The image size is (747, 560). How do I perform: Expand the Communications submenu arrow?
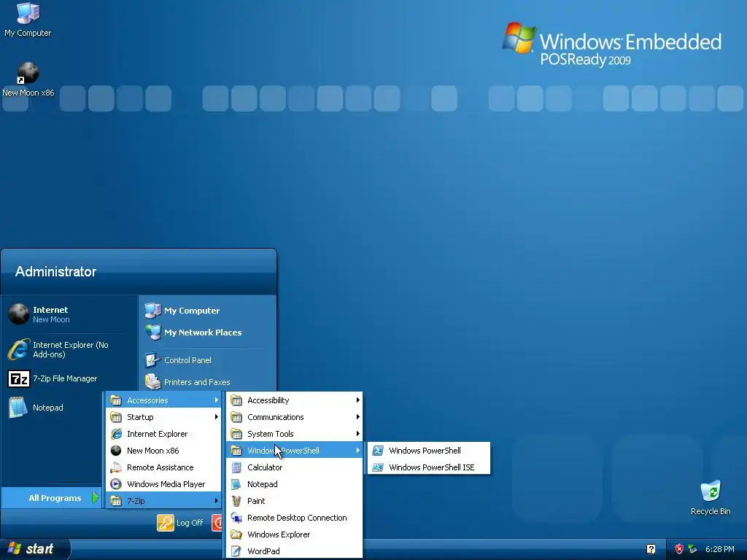pyautogui.click(x=357, y=416)
